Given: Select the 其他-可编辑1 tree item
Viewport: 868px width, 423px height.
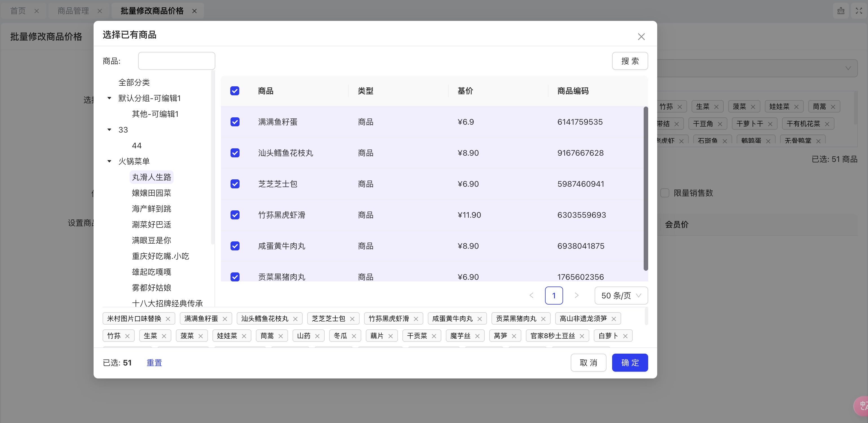Looking at the screenshot, I should pos(155,114).
